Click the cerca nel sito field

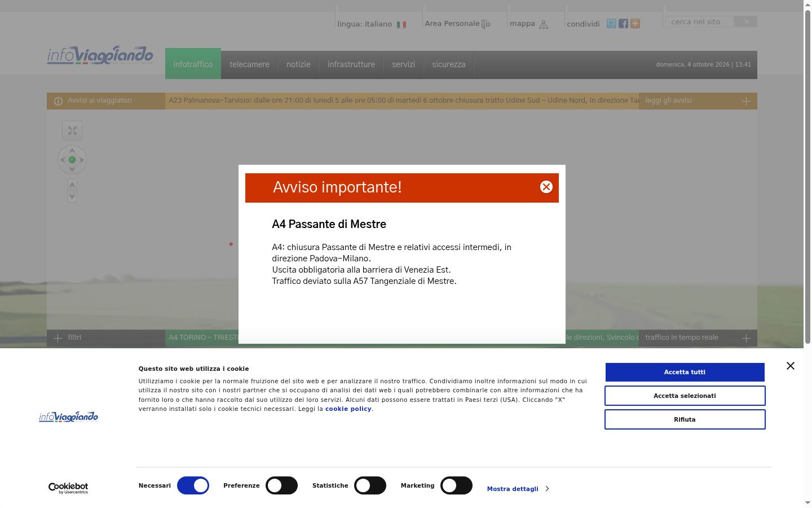[x=700, y=21]
